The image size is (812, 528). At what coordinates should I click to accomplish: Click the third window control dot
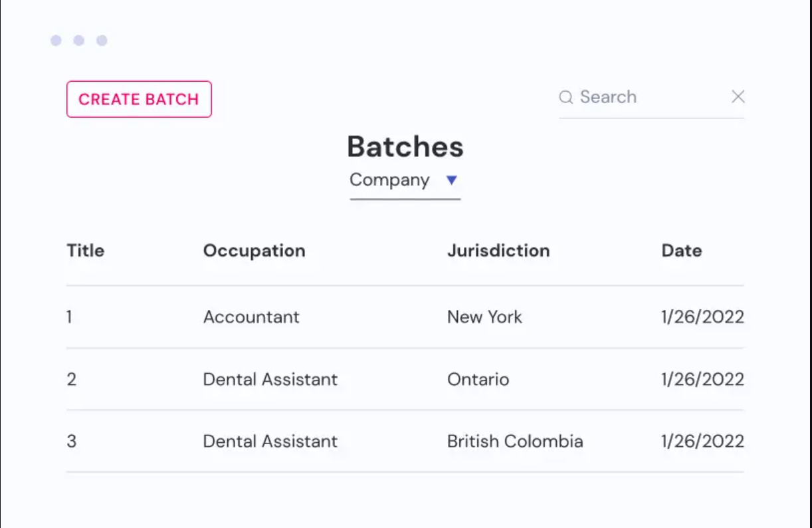102,41
